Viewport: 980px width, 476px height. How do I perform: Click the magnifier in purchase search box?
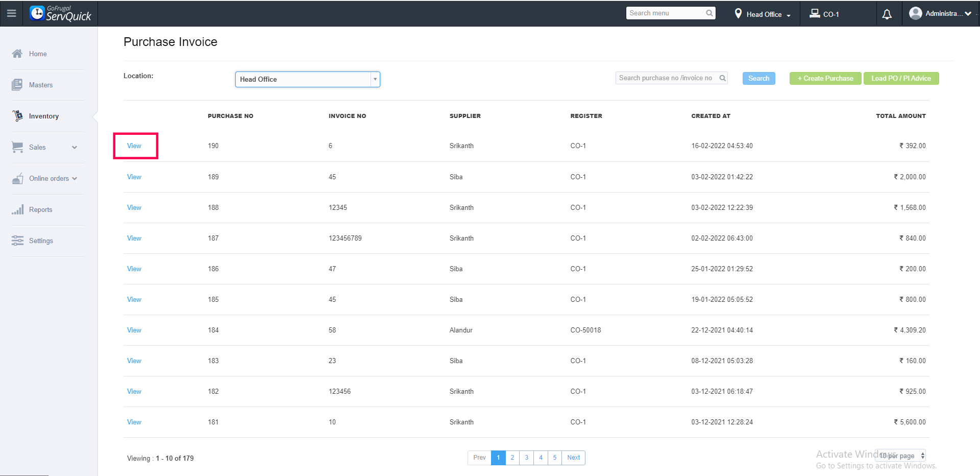click(722, 78)
